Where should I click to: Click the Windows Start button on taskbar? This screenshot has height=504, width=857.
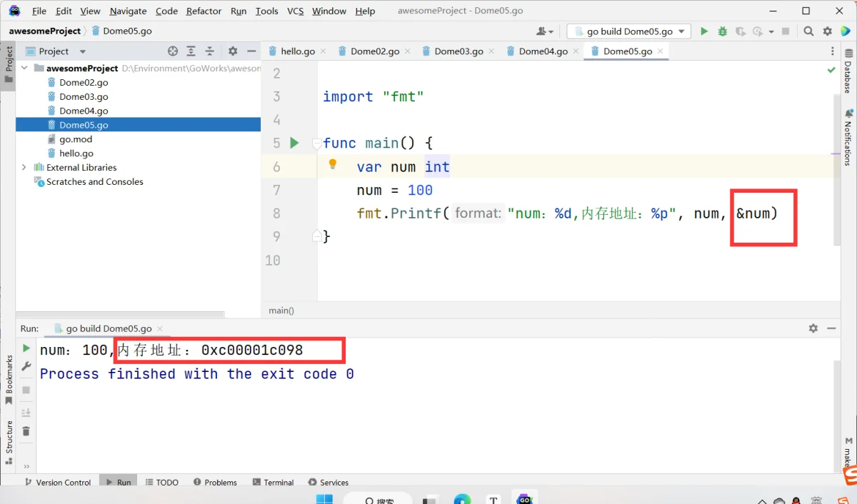pos(325,499)
